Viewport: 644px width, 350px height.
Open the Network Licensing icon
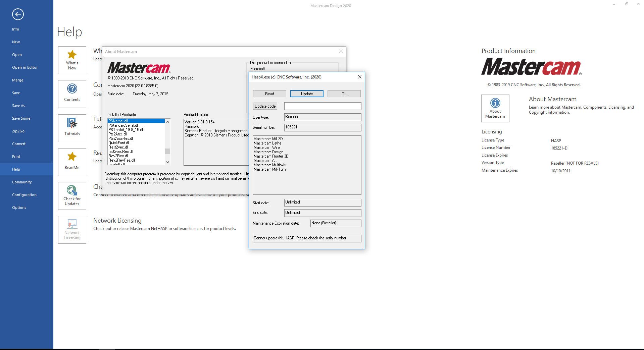pyautogui.click(x=72, y=224)
